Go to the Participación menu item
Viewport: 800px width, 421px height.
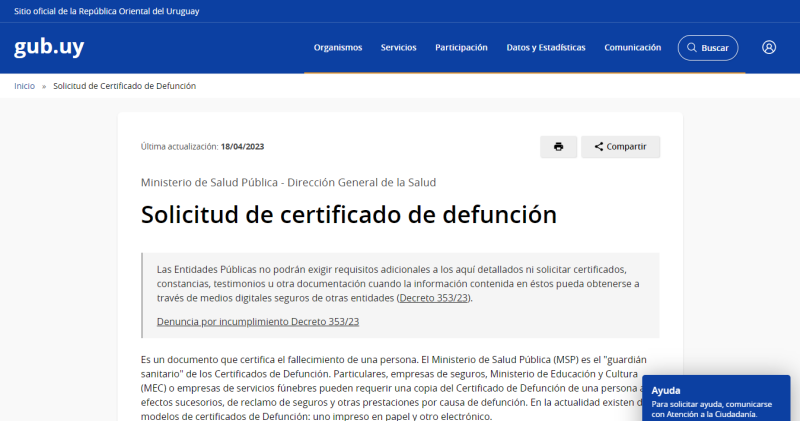tap(461, 48)
